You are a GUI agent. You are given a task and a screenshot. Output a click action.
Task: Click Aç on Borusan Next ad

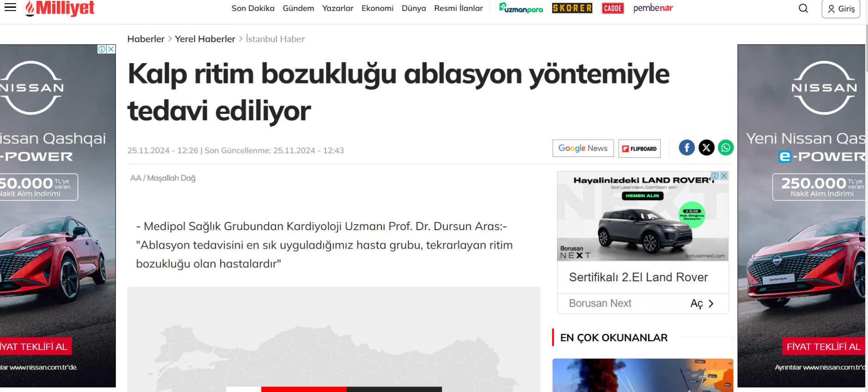[702, 303]
